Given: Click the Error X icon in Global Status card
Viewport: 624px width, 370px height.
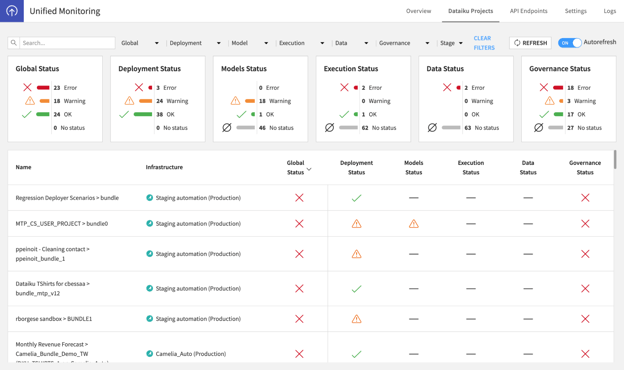Looking at the screenshot, I should point(27,88).
